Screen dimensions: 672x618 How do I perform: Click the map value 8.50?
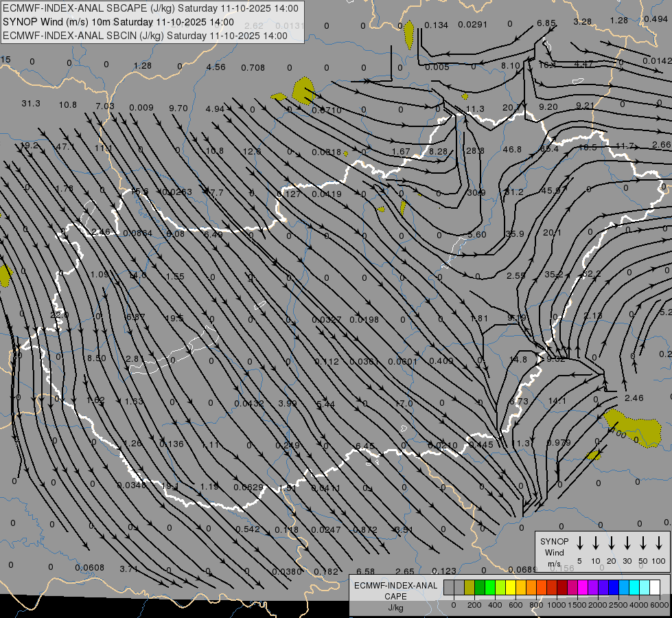(96, 358)
